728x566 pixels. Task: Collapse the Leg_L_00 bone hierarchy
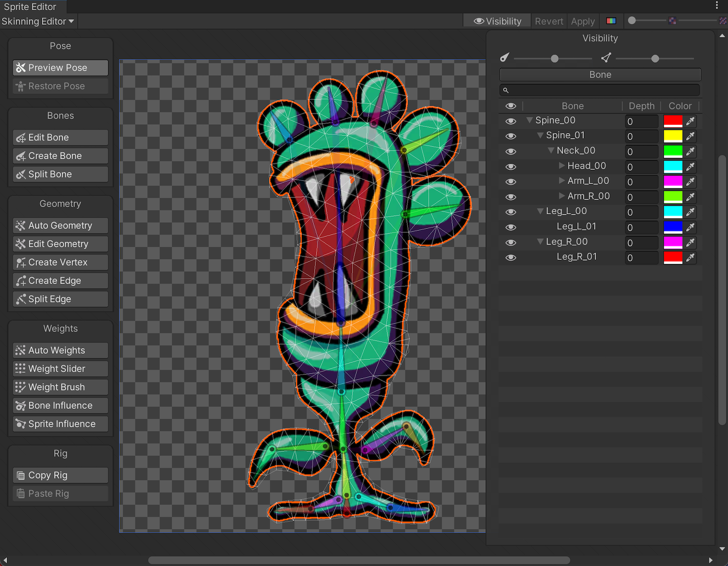click(540, 211)
